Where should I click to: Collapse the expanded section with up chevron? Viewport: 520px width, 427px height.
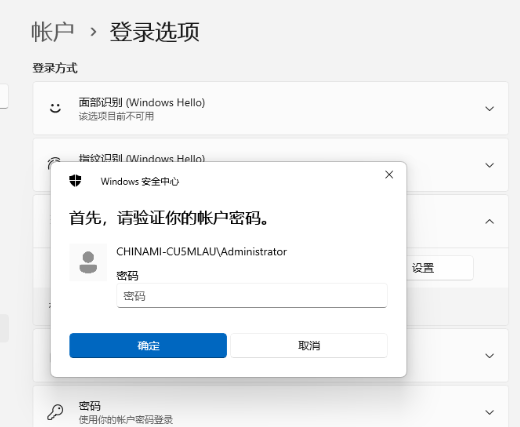pyautogui.click(x=489, y=221)
